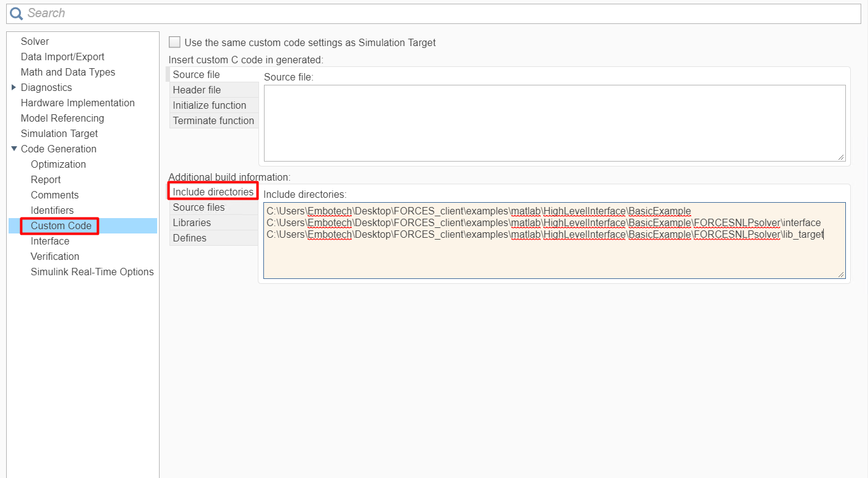Image resolution: width=868 pixels, height=478 pixels.
Task: Click the magnifier search icon
Action: (x=17, y=14)
